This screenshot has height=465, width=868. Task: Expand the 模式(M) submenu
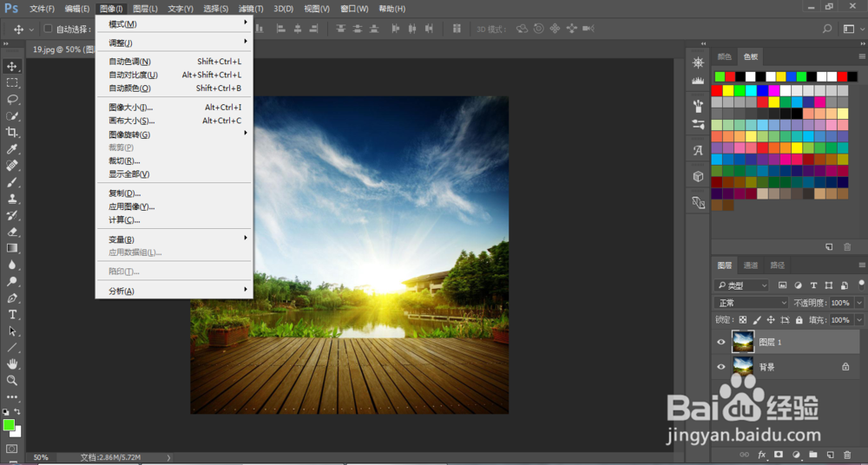(174, 23)
